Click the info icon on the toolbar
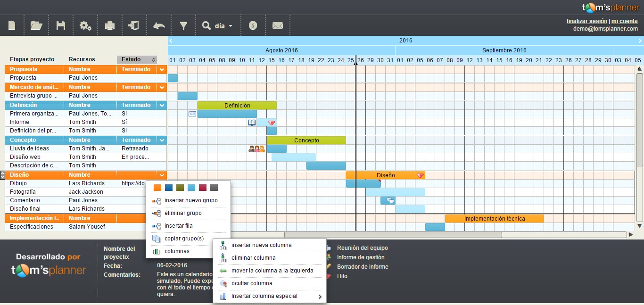The height and width of the screenshot is (305, 644). click(x=253, y=25)
